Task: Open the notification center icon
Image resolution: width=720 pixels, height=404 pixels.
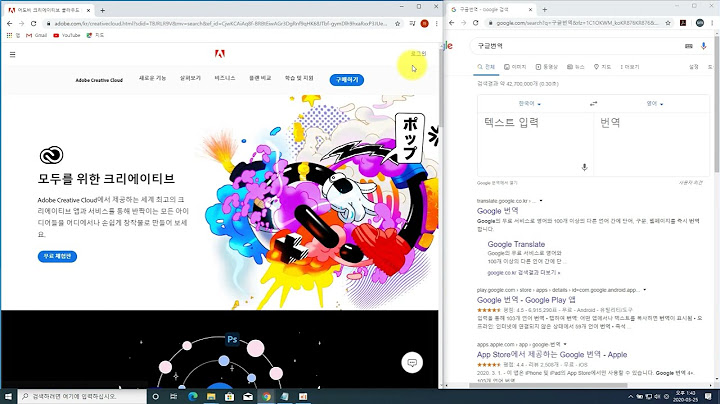Action: click(709, 396)
